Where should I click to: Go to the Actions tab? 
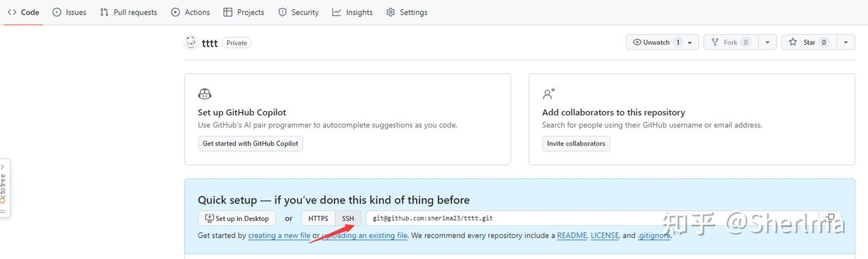point(190,12)
